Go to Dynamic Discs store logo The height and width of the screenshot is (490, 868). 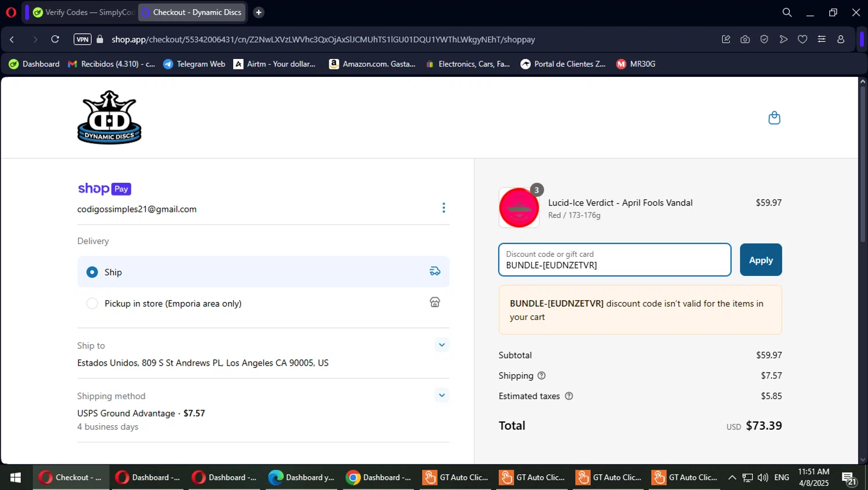click(x=109, y=117)
